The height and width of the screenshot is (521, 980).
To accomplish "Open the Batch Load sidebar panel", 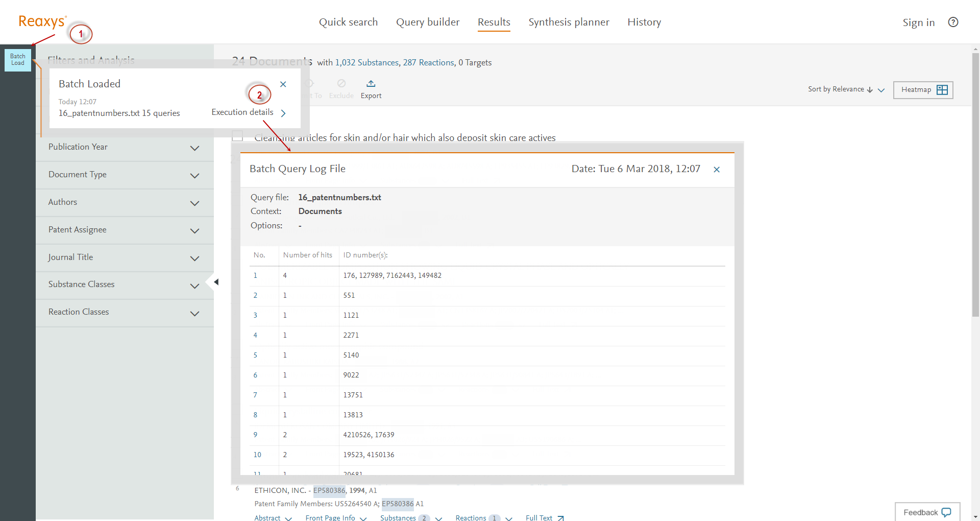I will (17, 60).
